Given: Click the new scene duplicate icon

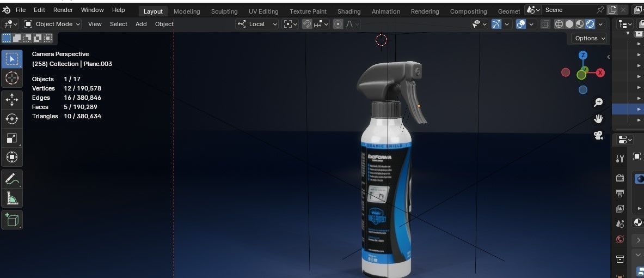Looking at the screenshot, I should 612,10.
